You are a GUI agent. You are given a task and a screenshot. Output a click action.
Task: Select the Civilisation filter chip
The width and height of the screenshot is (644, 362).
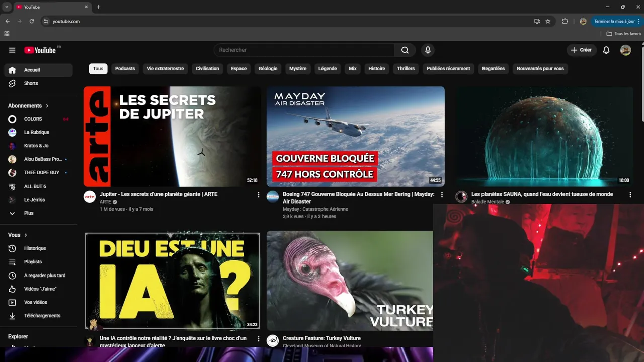[x=207, y=69]
